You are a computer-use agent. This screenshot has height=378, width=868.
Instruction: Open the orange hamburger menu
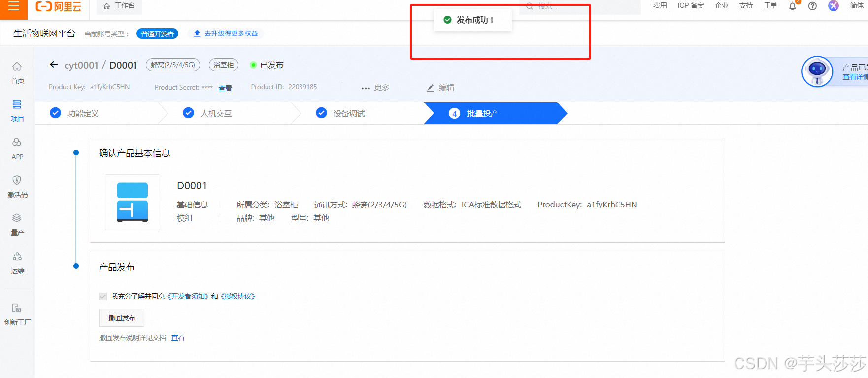coord(14,7)
